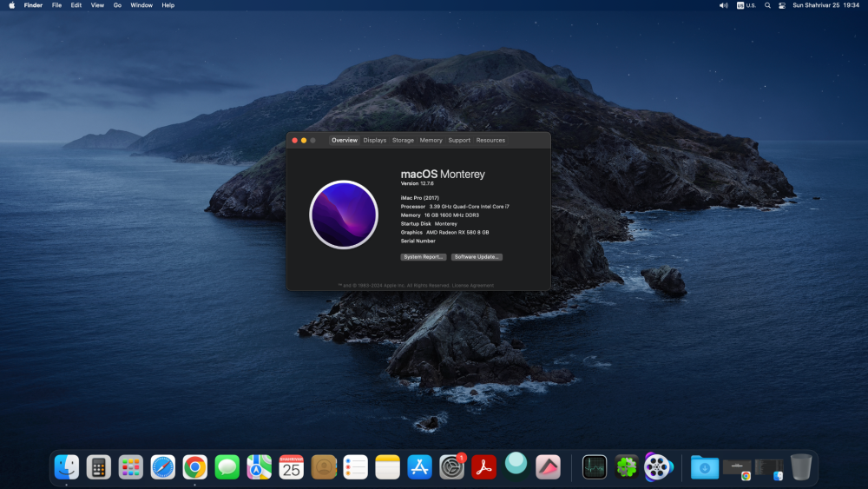
Task: Open the Calendar app showing 25
Action: (291, 466)
